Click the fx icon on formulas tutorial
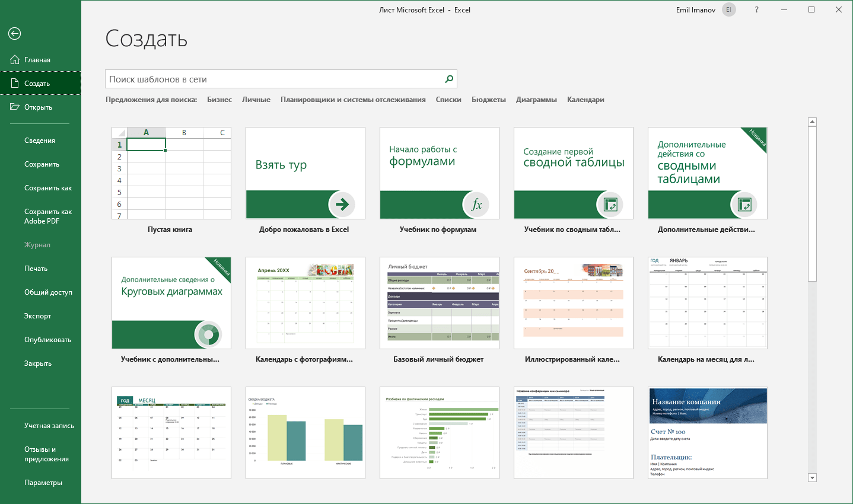853x504 pixels. (476, 205)
